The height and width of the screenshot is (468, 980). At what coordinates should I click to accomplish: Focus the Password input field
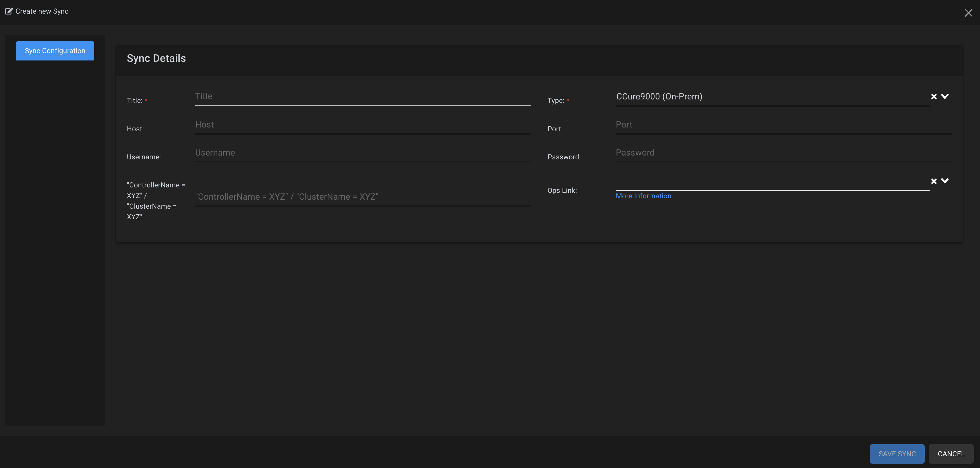[784, 153]
